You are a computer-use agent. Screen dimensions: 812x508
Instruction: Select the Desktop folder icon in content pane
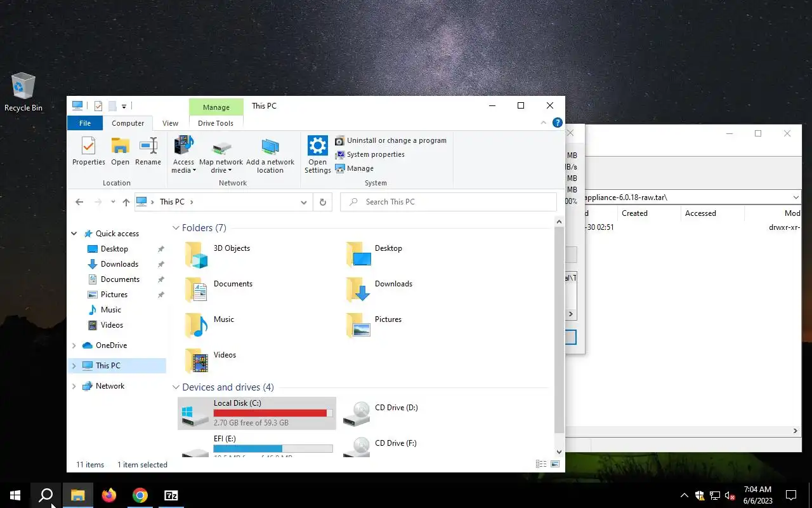tap(358, 254)
